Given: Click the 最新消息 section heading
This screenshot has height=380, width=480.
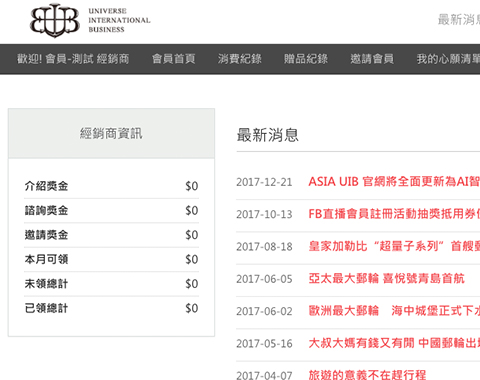Looking at the screenshot, I should (x=268, y=135).
